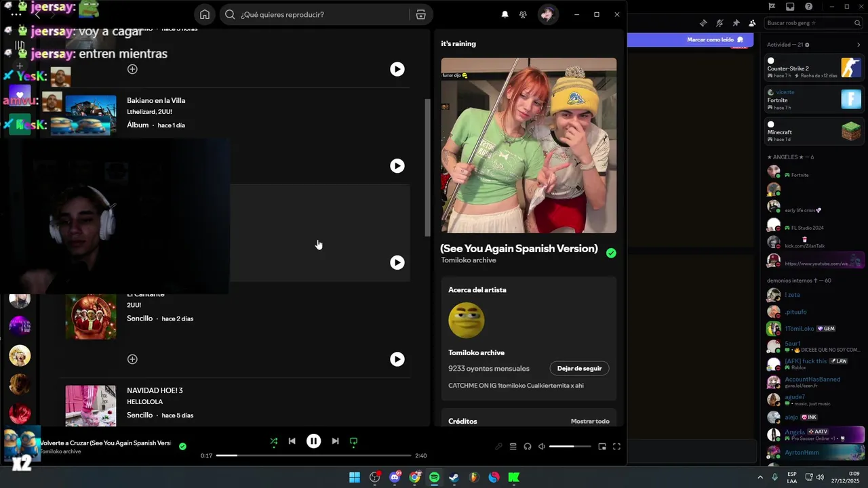Open the Discord threads icon
Image resolution: width=868 pixels, height=488 pixels.
(703, 23)
